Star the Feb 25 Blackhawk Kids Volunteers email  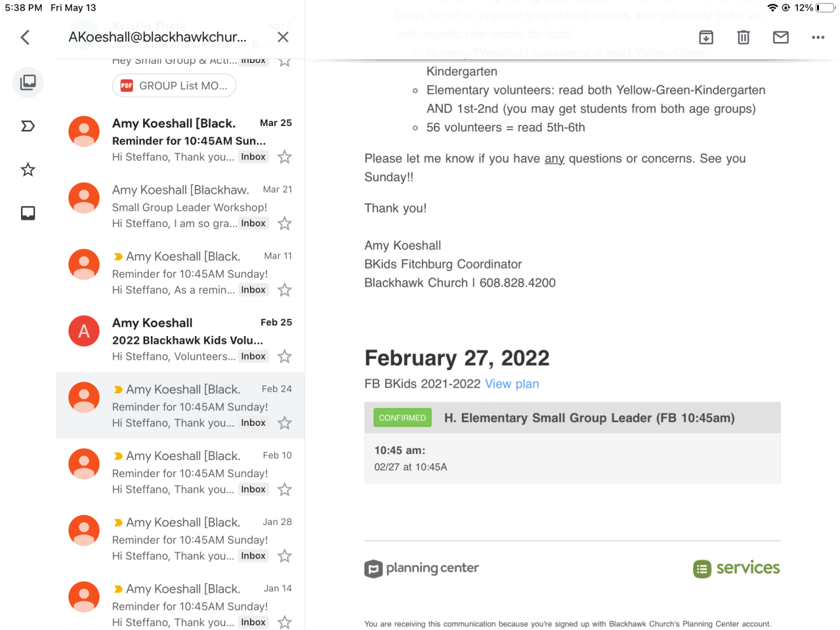click(x=285, y=356)
